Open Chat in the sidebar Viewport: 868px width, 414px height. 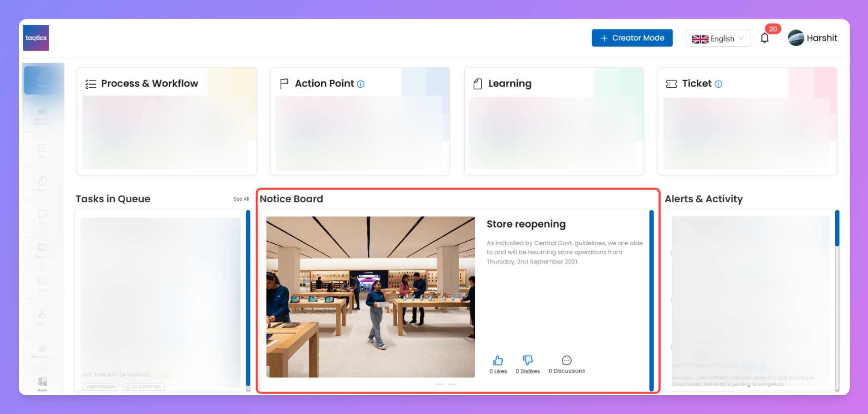[43, 217]
